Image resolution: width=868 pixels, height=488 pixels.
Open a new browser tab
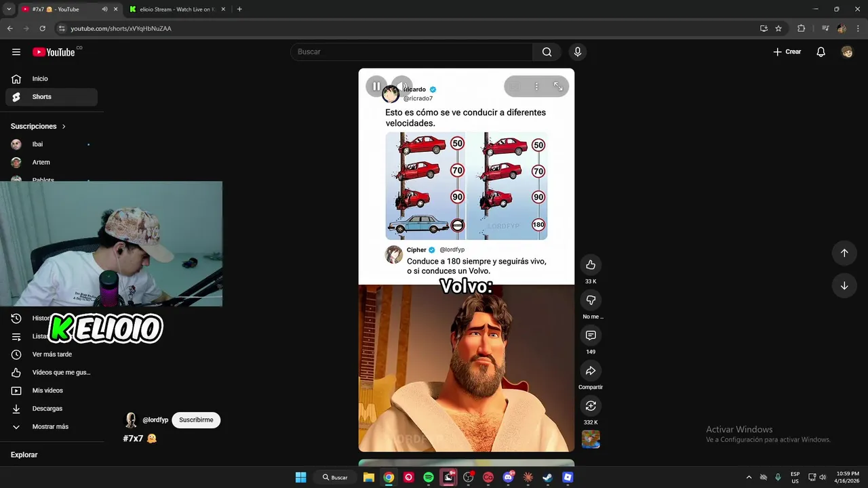[239, 9]
